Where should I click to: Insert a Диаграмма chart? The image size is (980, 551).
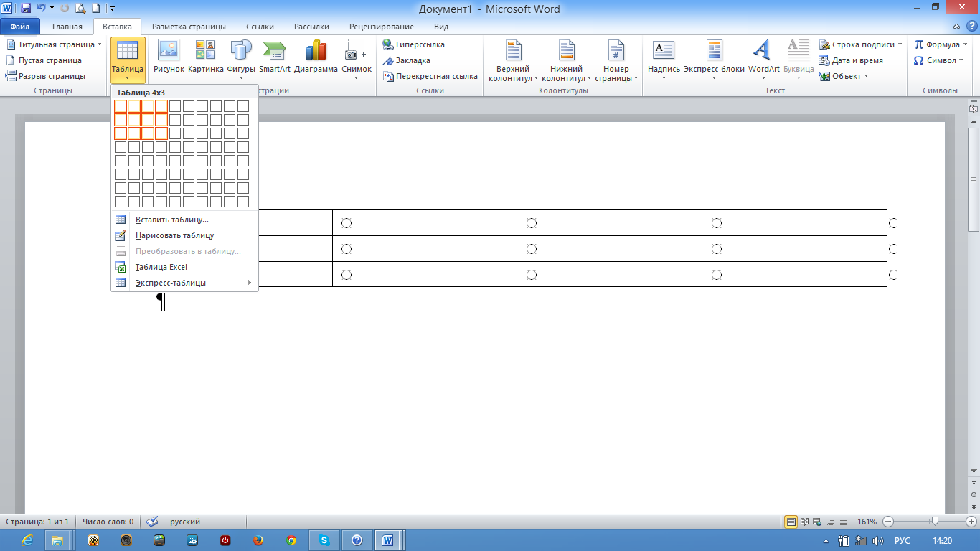(x=316, y=57)
